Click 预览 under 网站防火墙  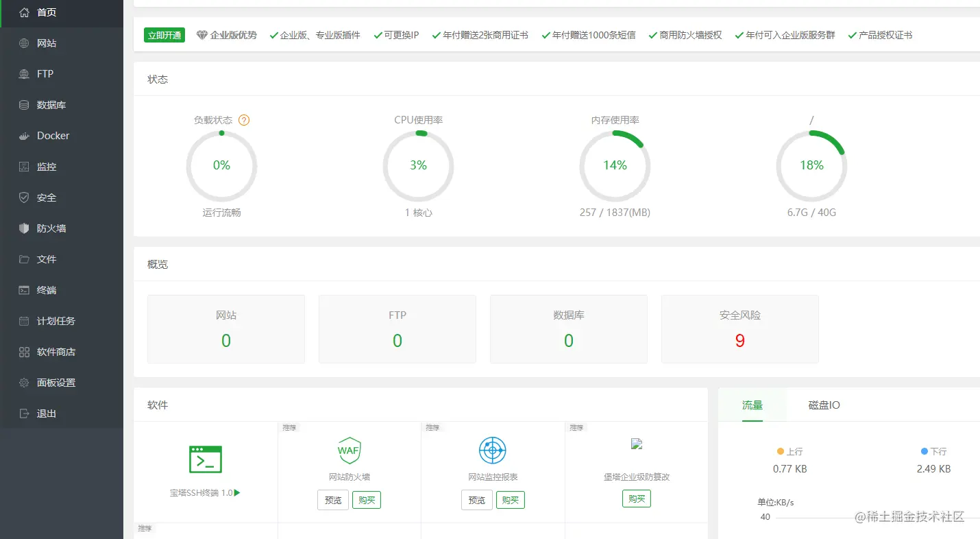point(333,500)
